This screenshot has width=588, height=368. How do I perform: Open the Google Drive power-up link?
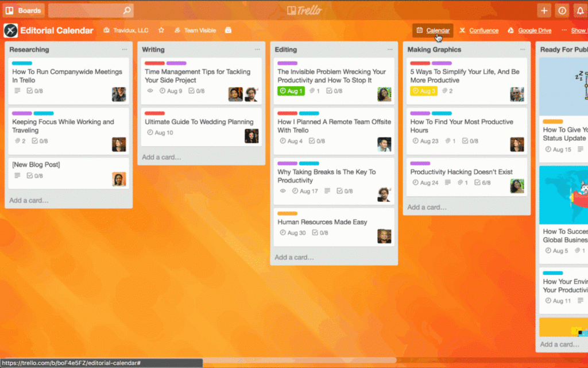(x=529, y=30)
